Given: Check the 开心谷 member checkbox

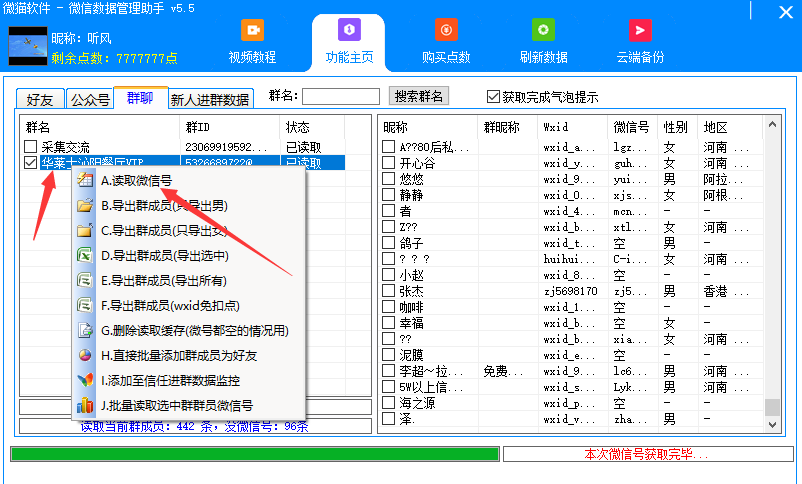Looking at the screenshot, I should tap(389, 163).
